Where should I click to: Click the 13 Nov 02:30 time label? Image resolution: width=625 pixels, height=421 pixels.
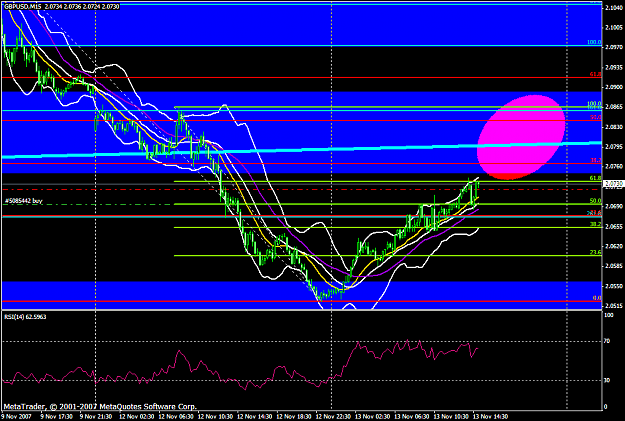[373, 417]
